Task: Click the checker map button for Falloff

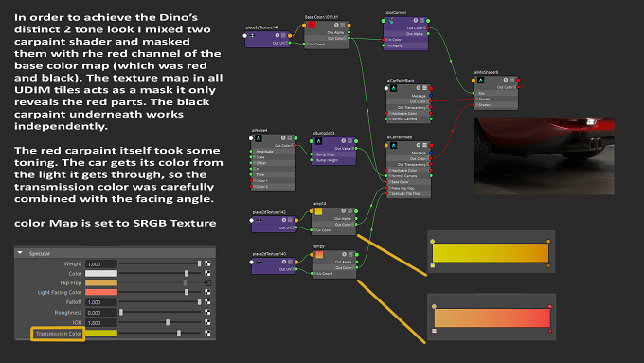Action: [207, 301]
